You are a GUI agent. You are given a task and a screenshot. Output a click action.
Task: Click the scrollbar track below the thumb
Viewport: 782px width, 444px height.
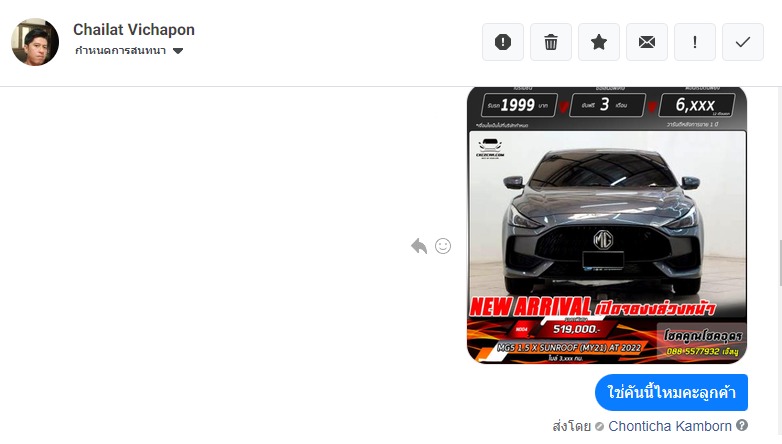[780, 364]
